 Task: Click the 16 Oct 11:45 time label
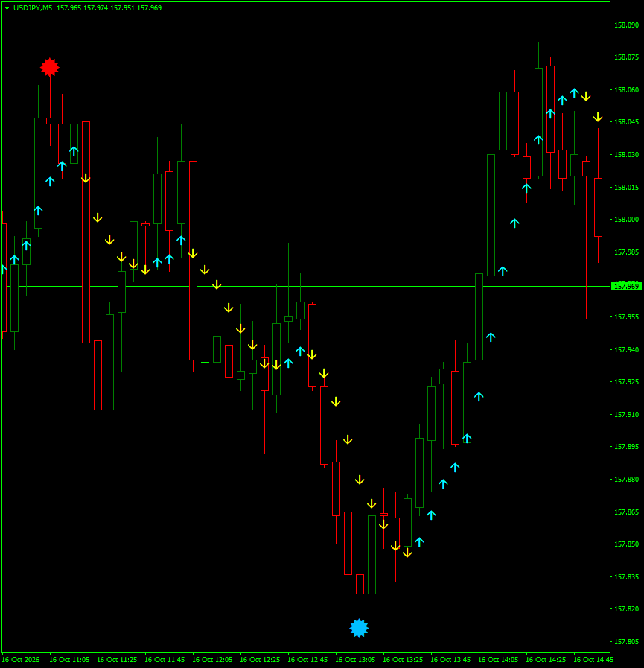165,660
